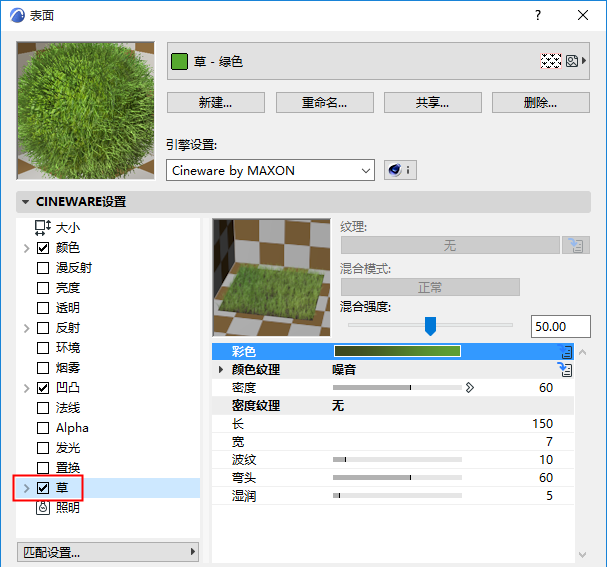Screen dimensions: 607x567
Task: Click the large grass sphere preview
Action: pos(86,111)
